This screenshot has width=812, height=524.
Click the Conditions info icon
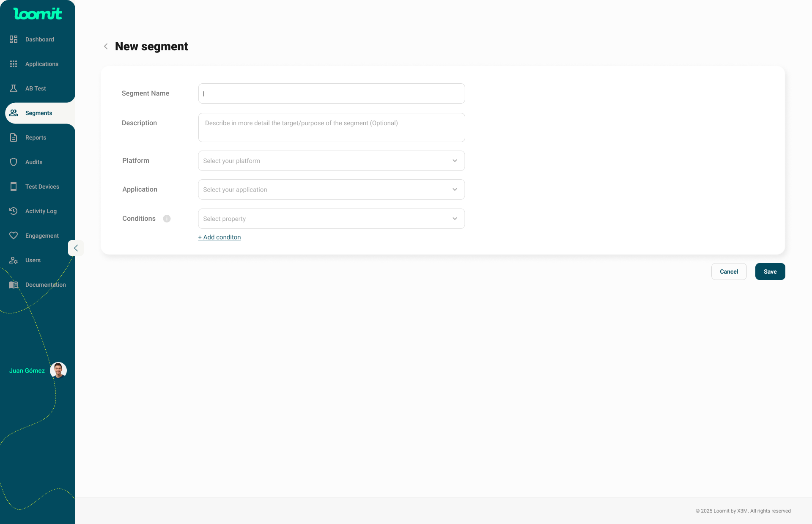tap(167, 219)
